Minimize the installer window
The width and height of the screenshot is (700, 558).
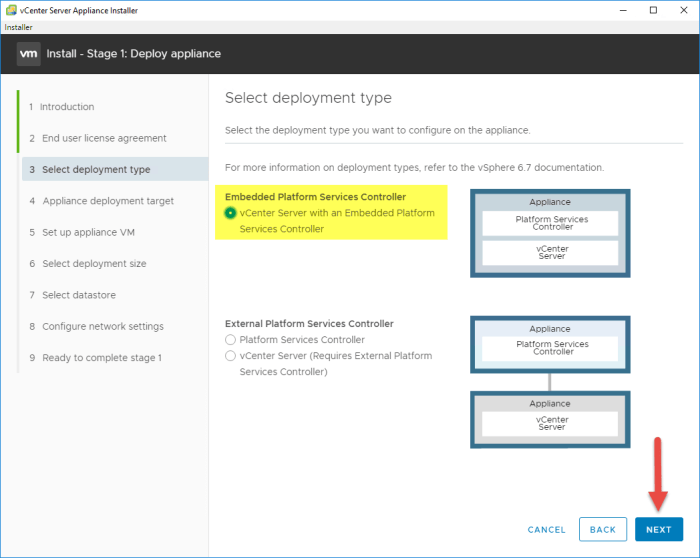point(623,10)
